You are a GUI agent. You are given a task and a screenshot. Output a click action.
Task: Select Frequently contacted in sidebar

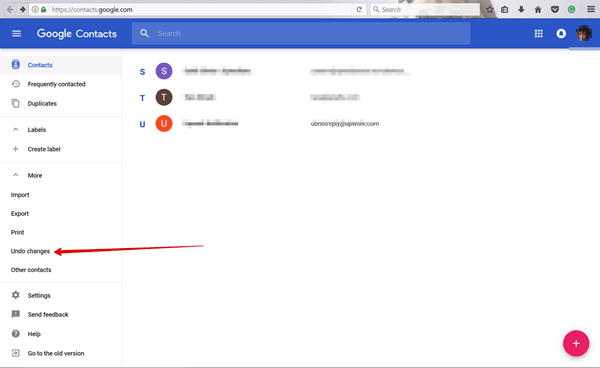[x=56, y=84]
